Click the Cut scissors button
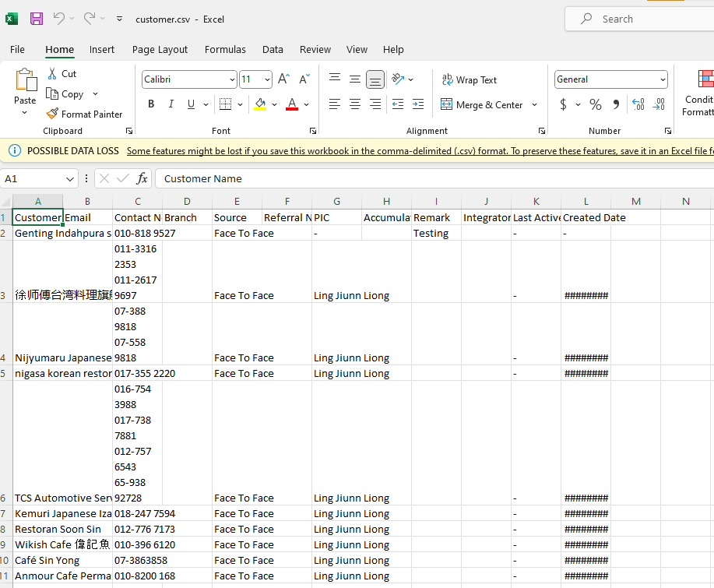The width and height of the screenshot is (714, 588). coord(62,74)
